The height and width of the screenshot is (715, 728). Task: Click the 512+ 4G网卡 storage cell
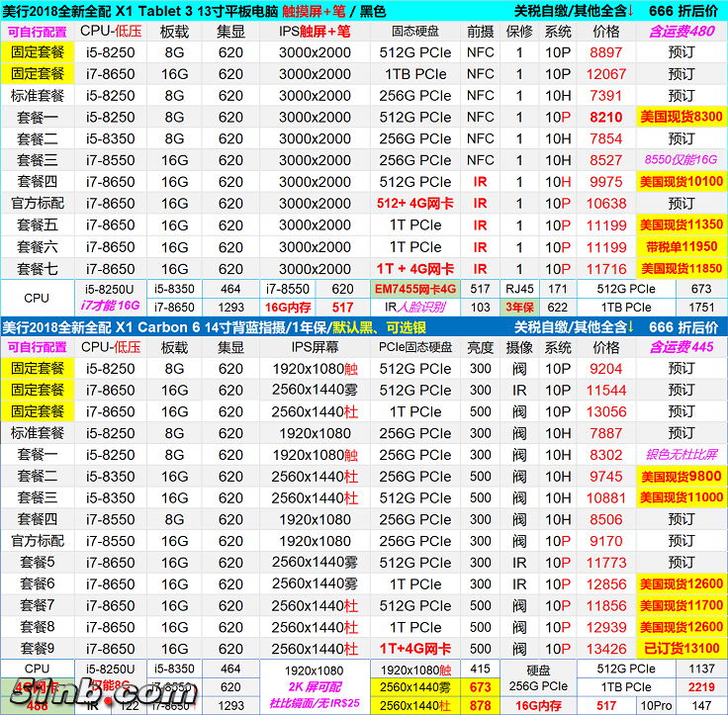tap(415, 204)
